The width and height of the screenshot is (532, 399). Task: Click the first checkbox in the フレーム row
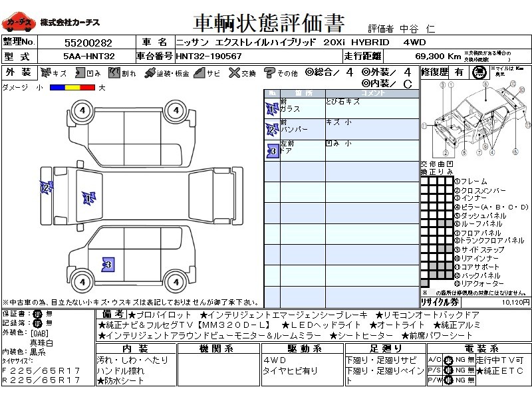coord(424,181)
